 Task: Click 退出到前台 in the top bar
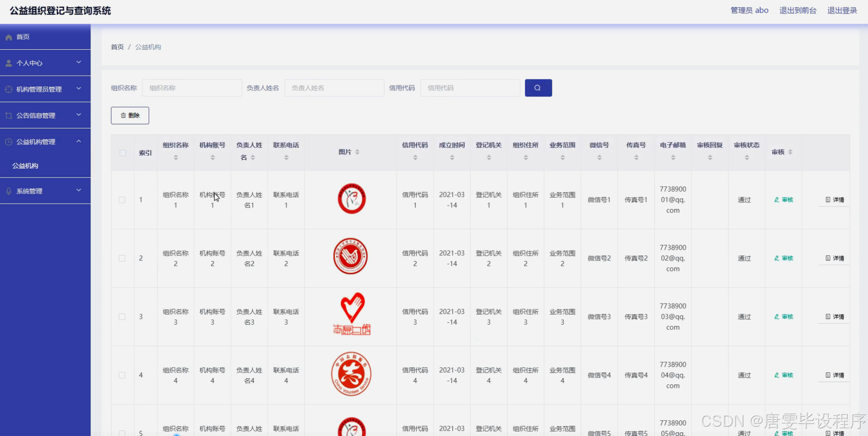tap(798, 10)
